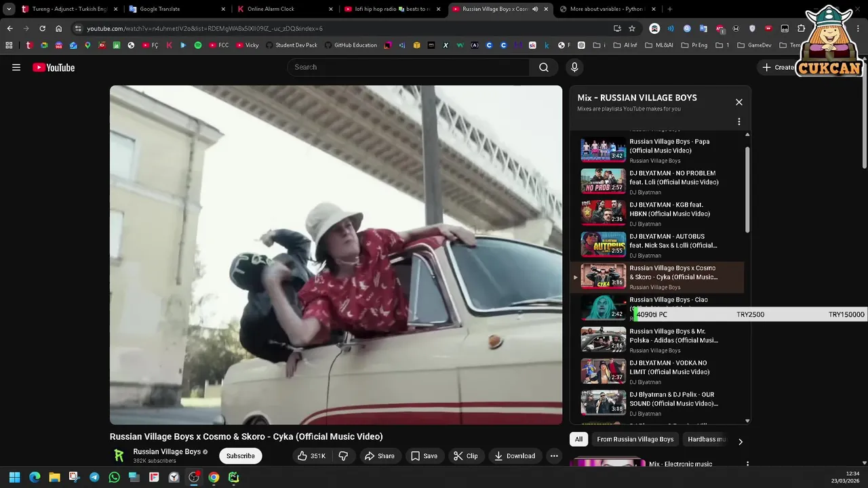Open options for Mix - Electronic music
Image resolution: width=868 pixels, height=488 pixels.
tap(747, 464)
